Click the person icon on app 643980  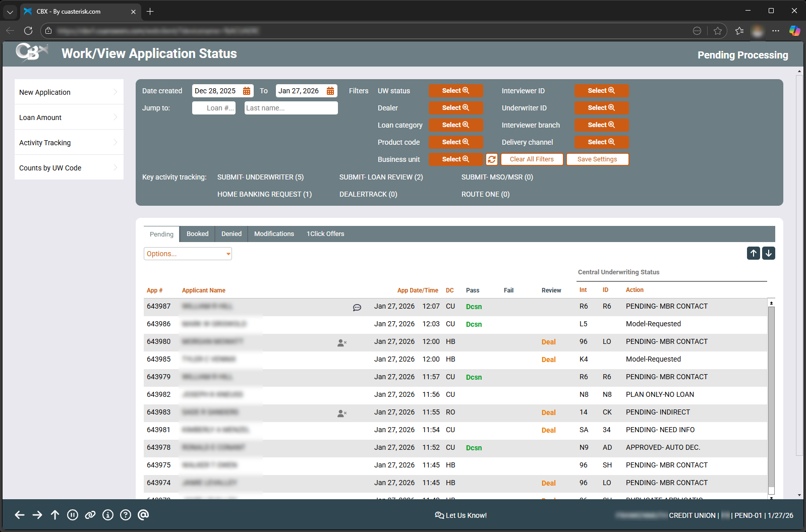342,342
